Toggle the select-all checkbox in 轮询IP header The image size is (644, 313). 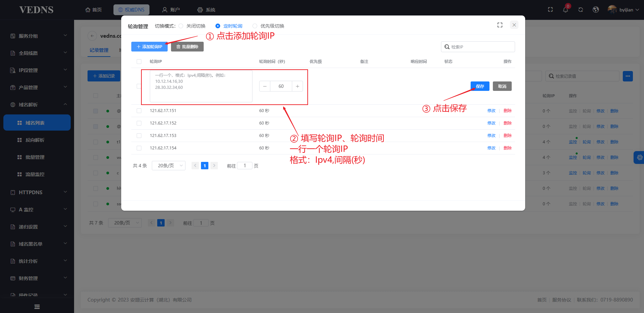point(139,62)
